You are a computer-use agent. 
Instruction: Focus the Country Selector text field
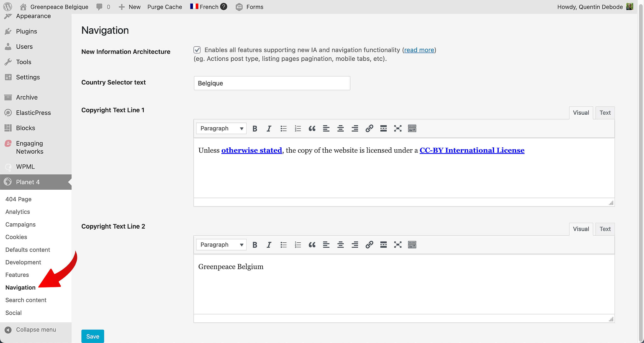tap(272, 83)
